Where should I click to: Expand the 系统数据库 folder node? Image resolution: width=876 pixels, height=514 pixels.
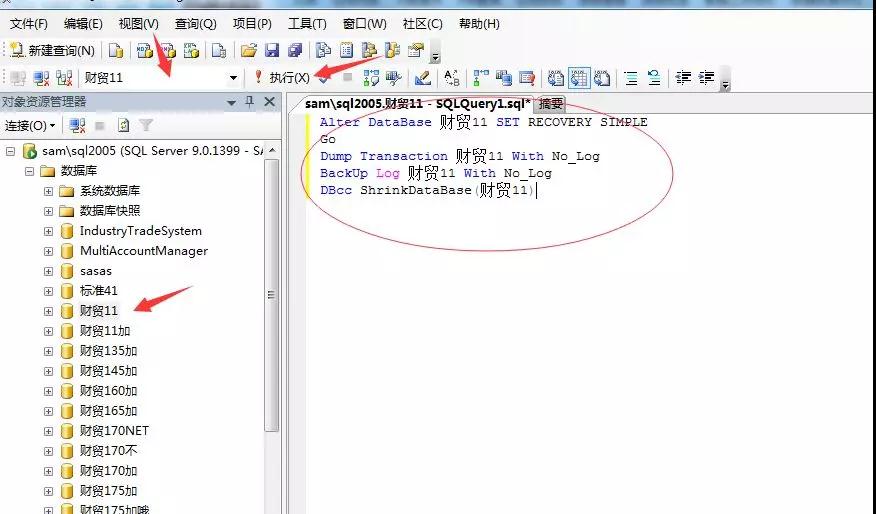(48, 191)
